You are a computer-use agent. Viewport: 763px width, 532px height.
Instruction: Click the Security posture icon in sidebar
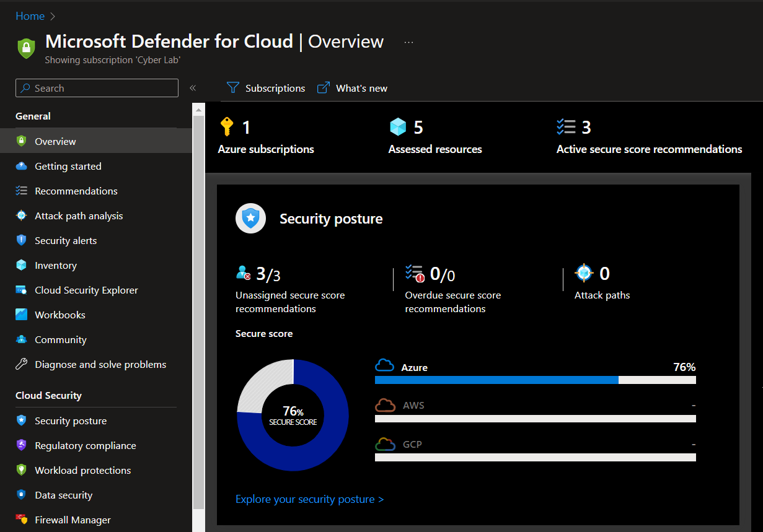22,421
